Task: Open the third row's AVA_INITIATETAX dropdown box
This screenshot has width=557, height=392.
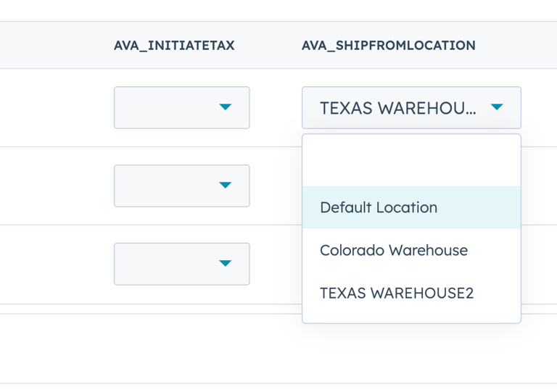Action: (181, 263)
